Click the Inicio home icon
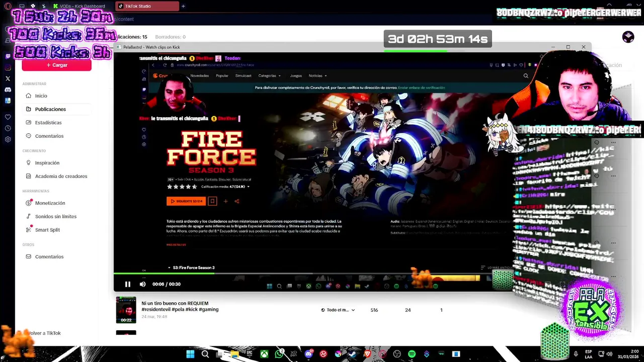The width and height of the screenshot is (644, 362). 29,96
